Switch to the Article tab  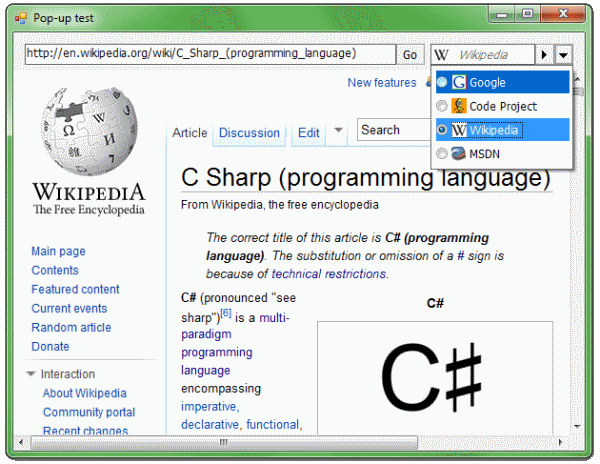pyautogui.click(x=189, y=133)
